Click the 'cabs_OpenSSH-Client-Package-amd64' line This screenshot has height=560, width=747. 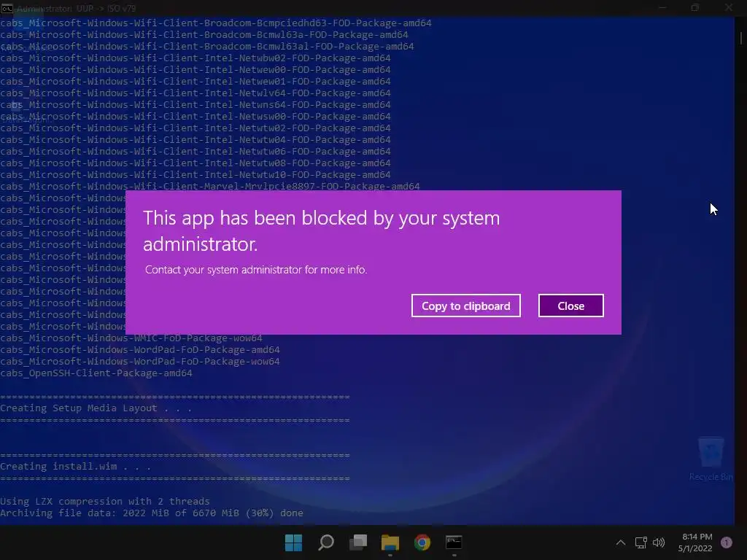pyautogui.click(x=96, y=373)
